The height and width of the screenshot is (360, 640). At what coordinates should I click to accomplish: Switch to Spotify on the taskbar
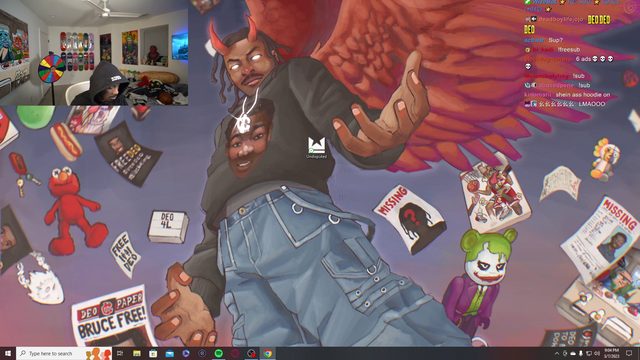[218, 353]
